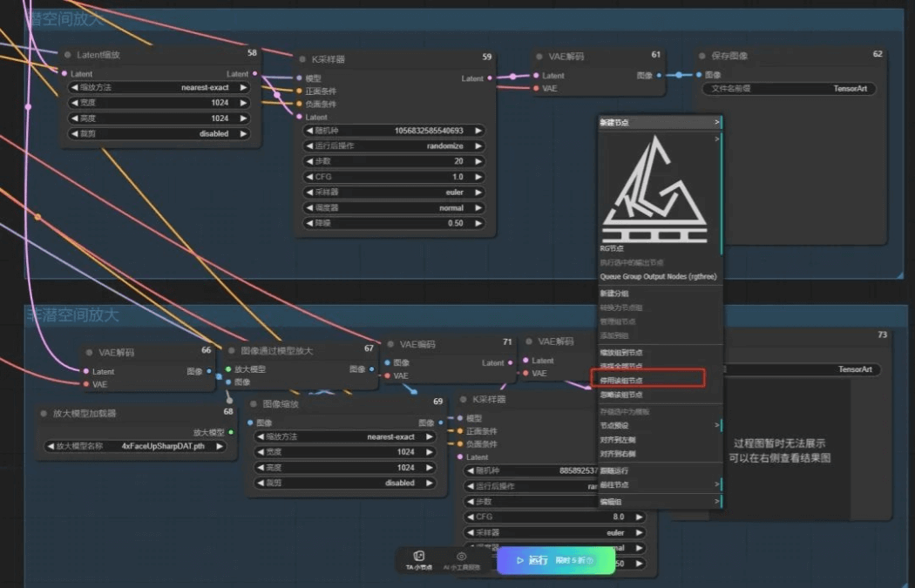Click the 图像 output slot of 图像缩放
This screenshot has height=588, width=915.
[x=441, y=422]
